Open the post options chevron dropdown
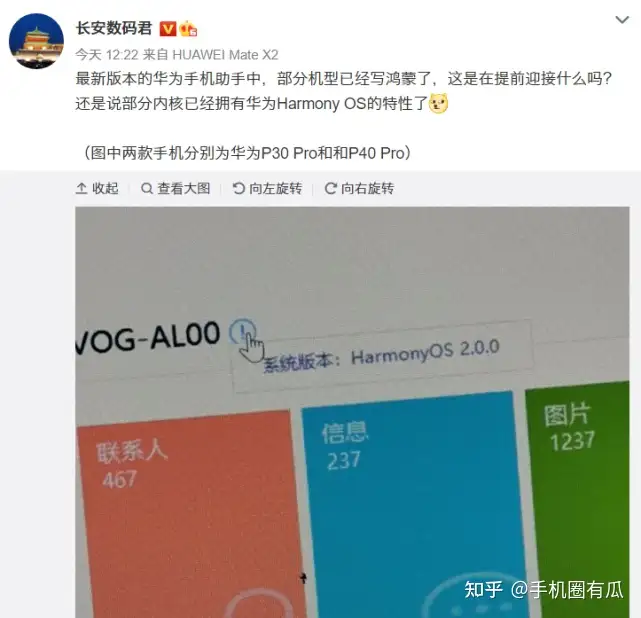Screen dimensions: 641x618 point(622,20)
